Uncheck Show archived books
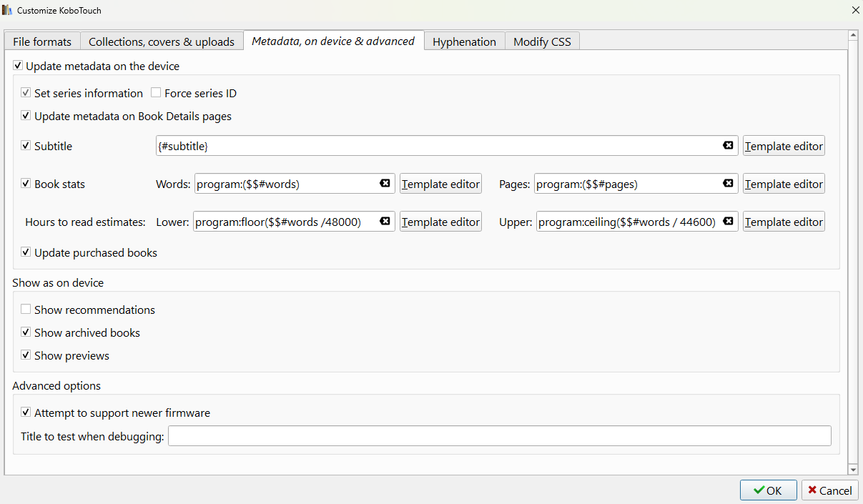Viewport: 863px width, 504px height. (26, 332)
